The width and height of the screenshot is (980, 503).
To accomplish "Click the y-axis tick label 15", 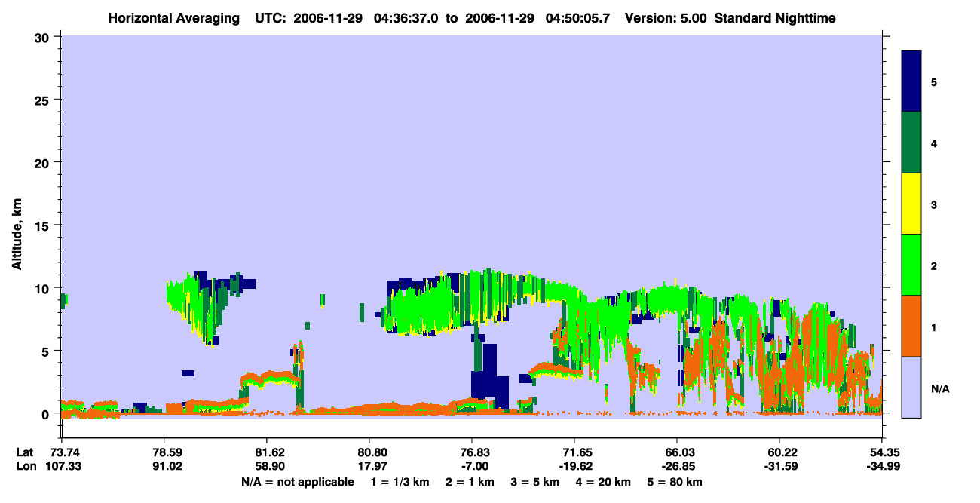I will (44, 225).
